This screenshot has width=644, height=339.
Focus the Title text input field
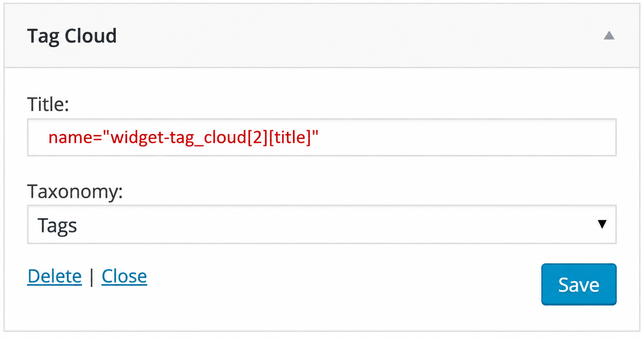point(322,137)
